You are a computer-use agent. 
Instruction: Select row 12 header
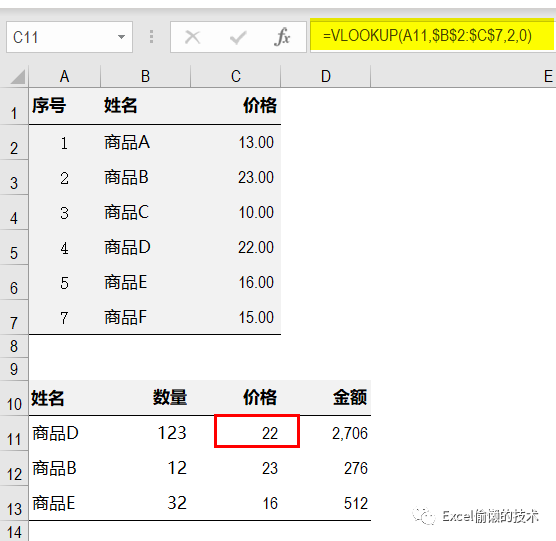point(14,468)
